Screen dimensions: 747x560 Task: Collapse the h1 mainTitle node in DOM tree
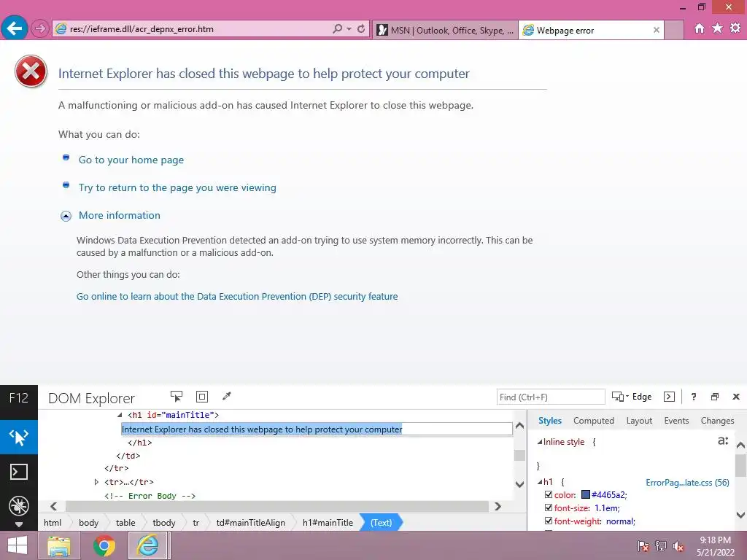click(x=120, y=415)
